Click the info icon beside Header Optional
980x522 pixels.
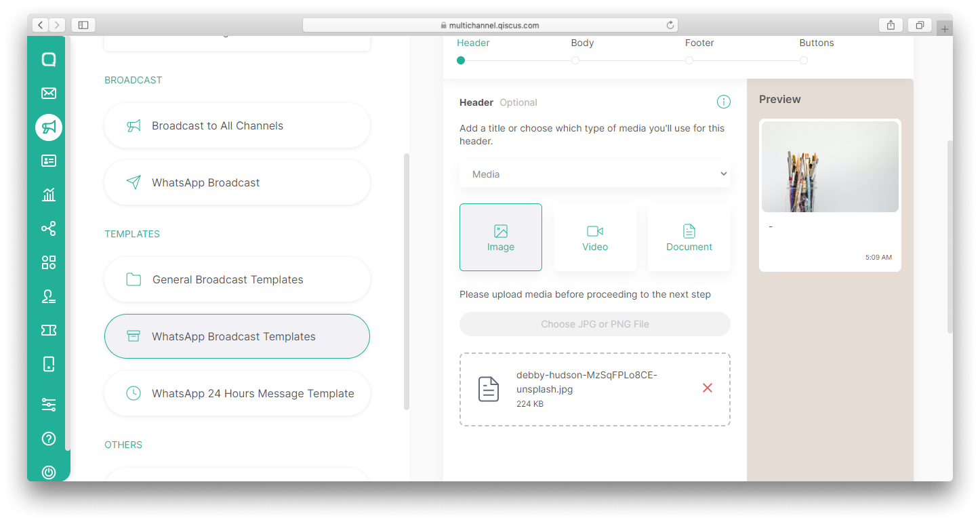coord(724,102)
